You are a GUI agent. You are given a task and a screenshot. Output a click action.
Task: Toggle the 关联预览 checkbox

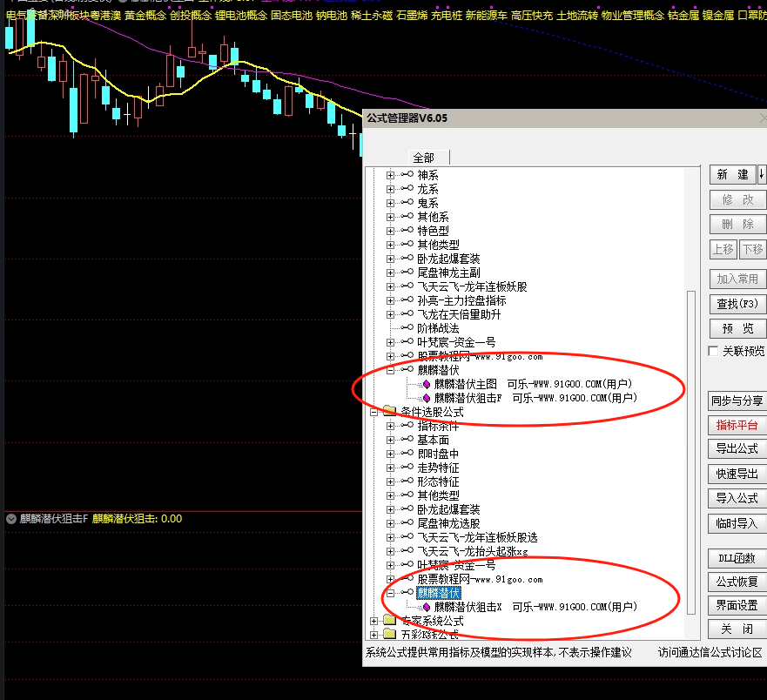(713, 351)
